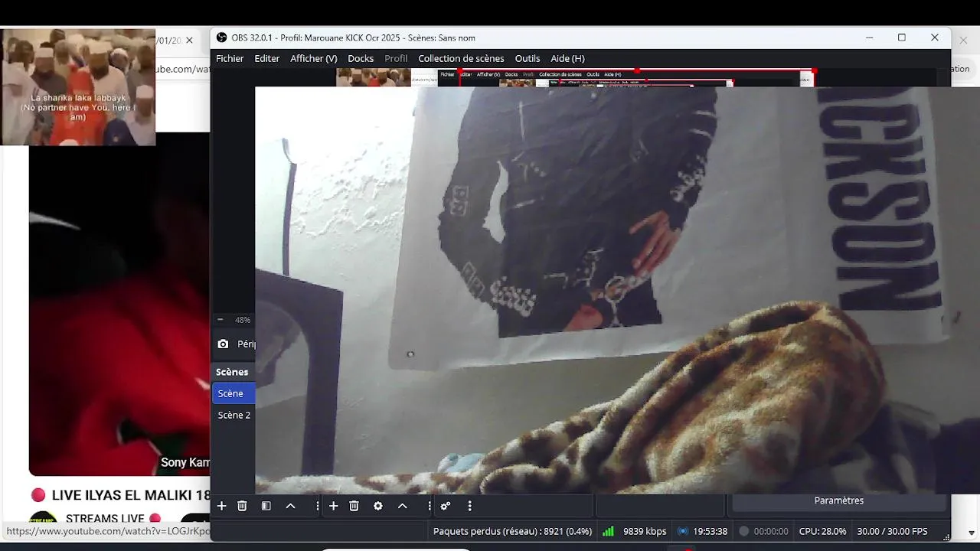Open the audio mixer three-dot menu

click(x=469, y=506)
